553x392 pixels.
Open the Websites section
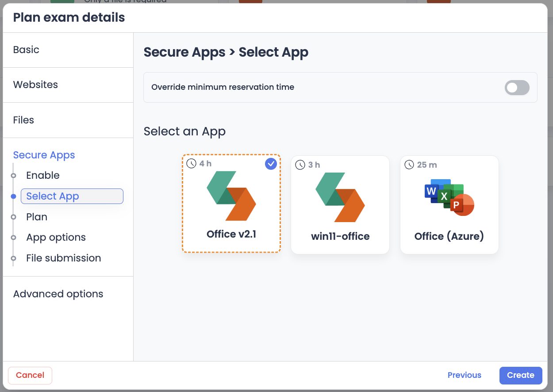click(x=35, y=85)
